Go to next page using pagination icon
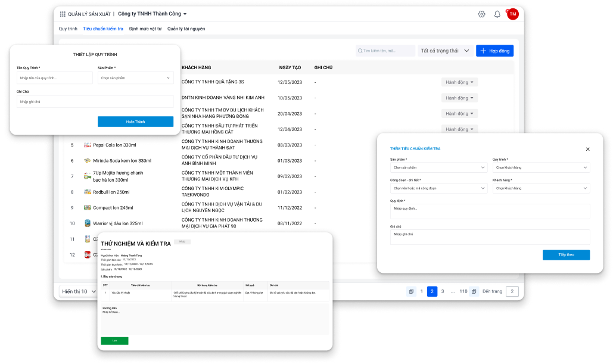613x364 pixels. [x=474, y=291]
